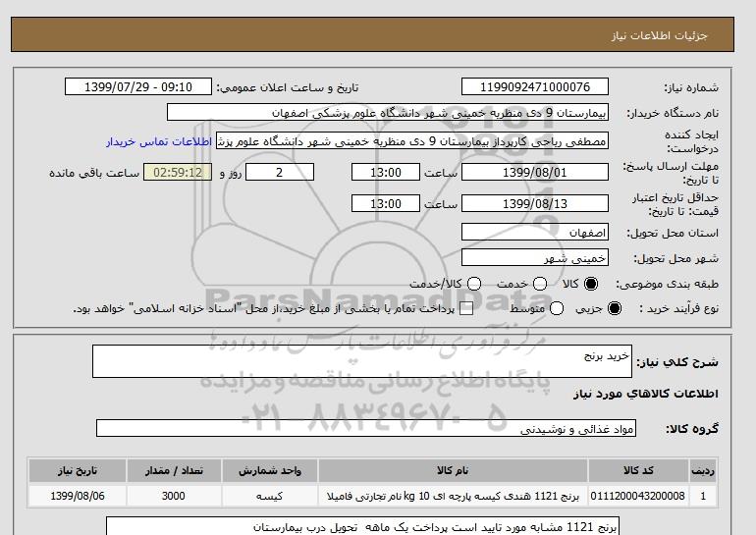Select the خدمت radio button
The image size is (756, 535).
point(540,284)
